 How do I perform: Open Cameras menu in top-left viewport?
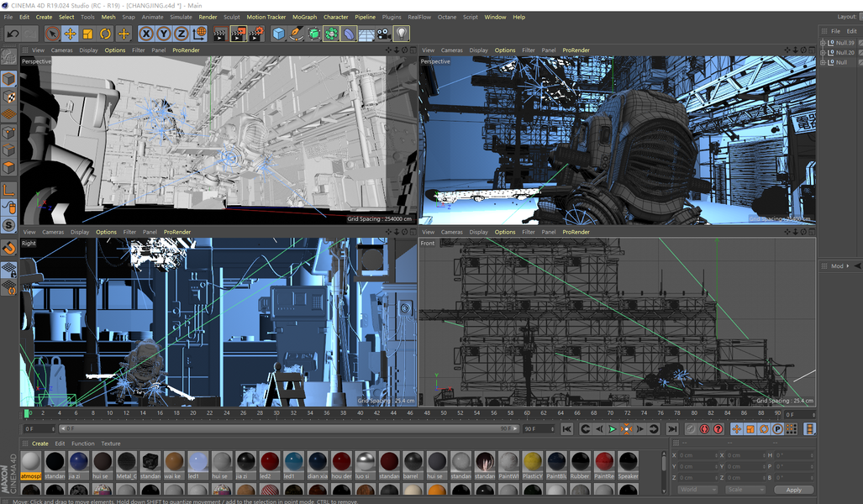pyautogui.click(x=61, y=50)
